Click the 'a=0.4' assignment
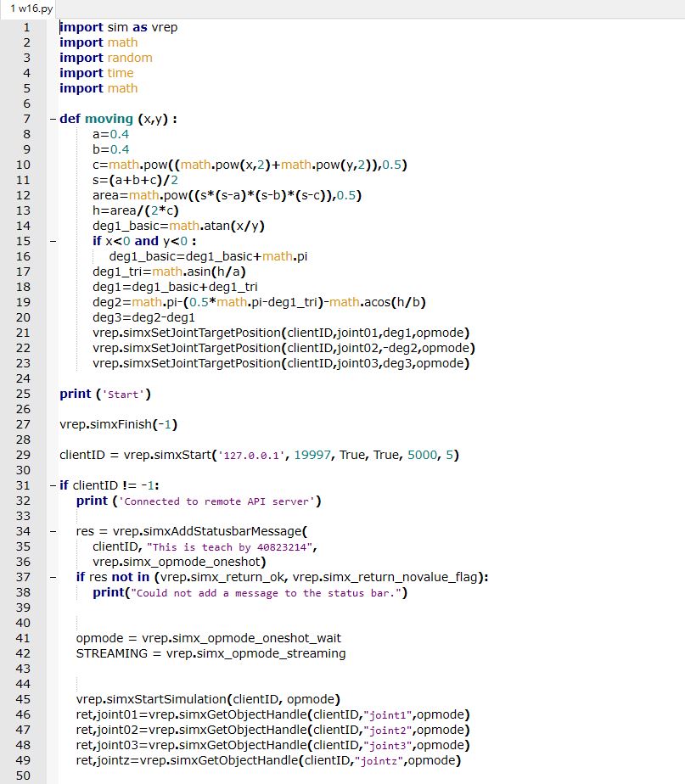 coord(110,135)
